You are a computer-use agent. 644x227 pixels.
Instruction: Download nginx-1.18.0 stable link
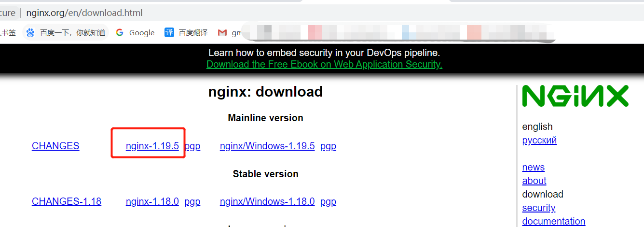pos(152,201)
